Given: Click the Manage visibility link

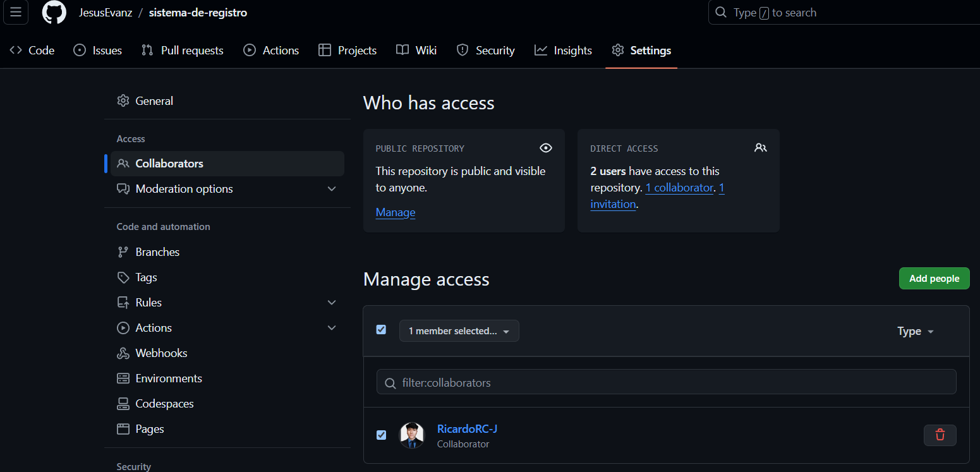Looking at the screenshot, I should coord(396,212).
